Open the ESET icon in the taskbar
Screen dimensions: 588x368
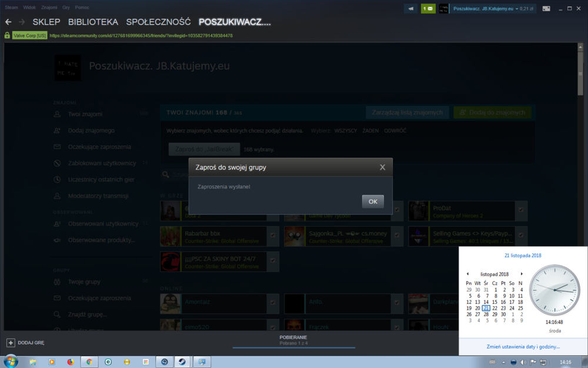(x=108, y=362)
